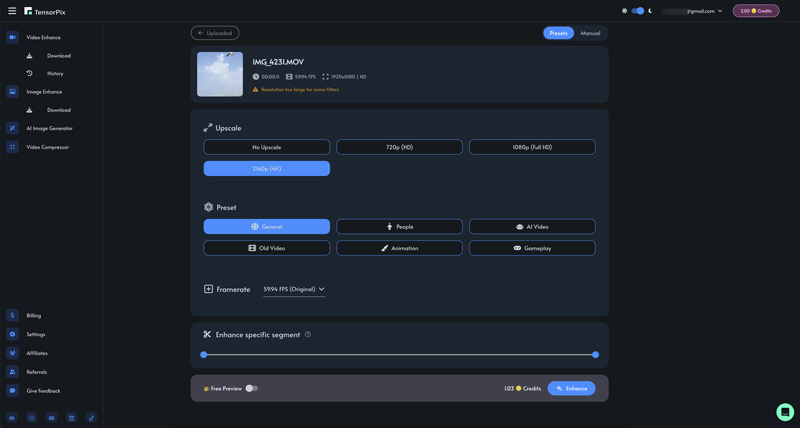
Task: Open the Instagram social link
Action: [x=32, y=417]
